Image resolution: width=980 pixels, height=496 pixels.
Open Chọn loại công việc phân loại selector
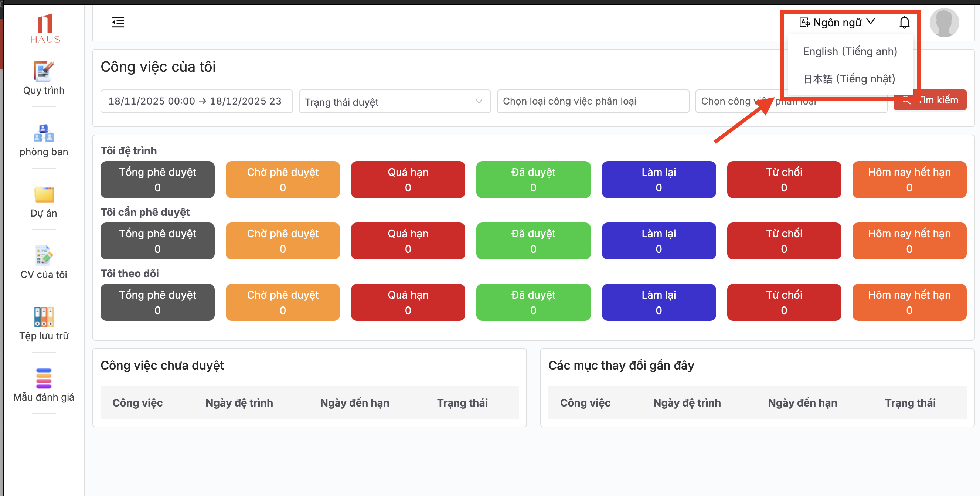(x=592, y=102)
